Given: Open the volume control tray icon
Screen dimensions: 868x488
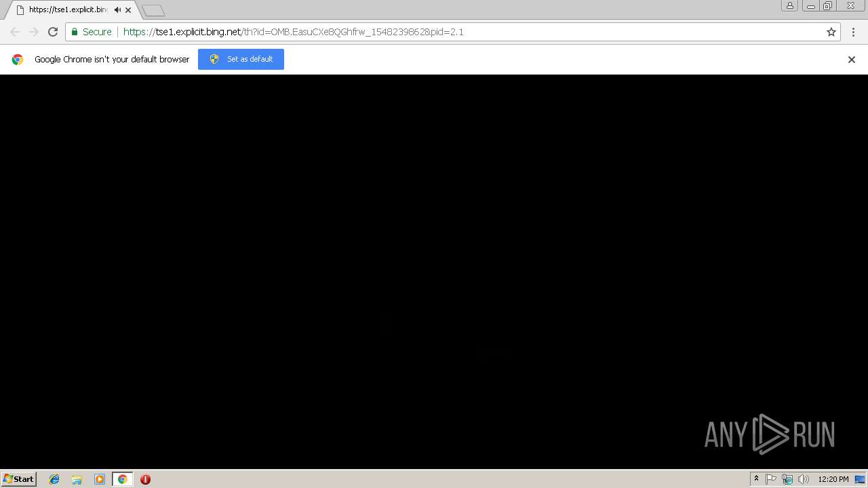Looking at the screenshot, I should click(804, 479).
